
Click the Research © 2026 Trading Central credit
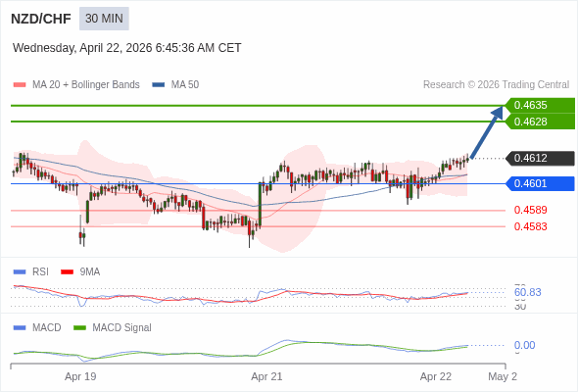[496, 85]
